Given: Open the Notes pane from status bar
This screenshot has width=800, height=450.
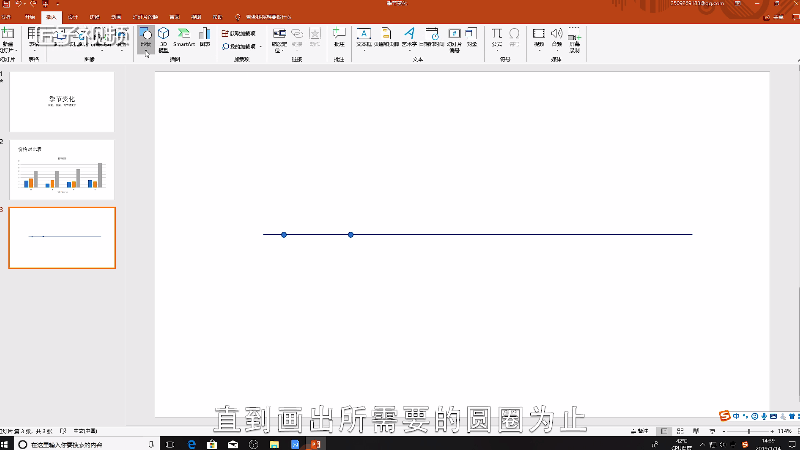Looking at the screenshot, I should coord(640,431).
